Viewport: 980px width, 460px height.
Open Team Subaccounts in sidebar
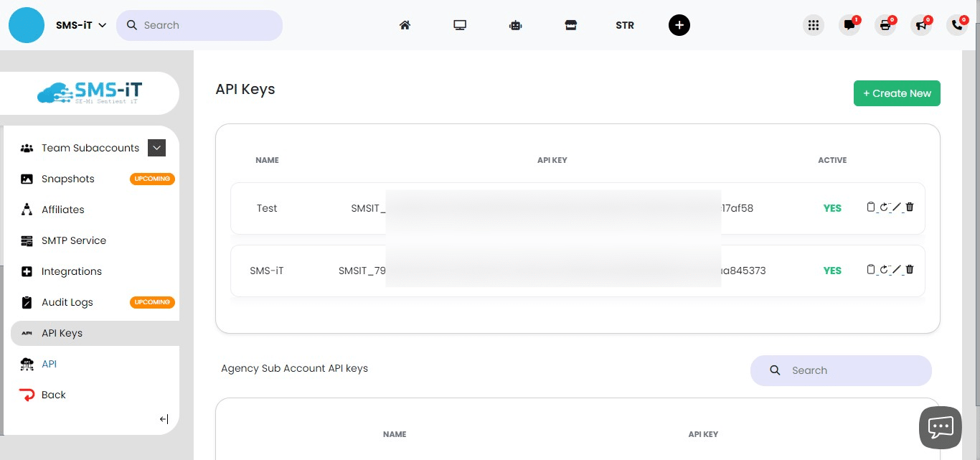(x=90, y=148)
